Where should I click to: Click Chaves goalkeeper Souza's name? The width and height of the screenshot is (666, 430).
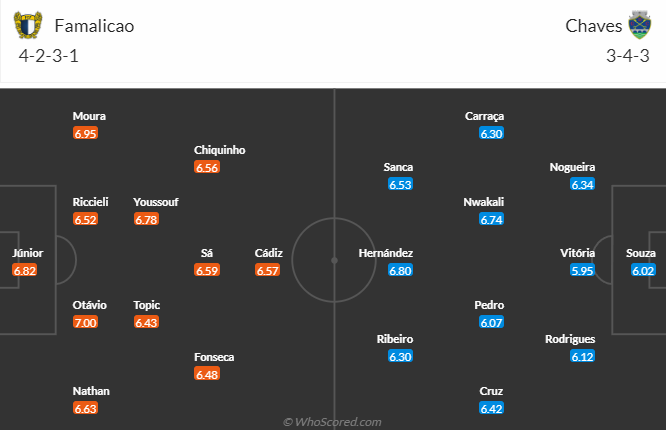click(x=640, y=253)
